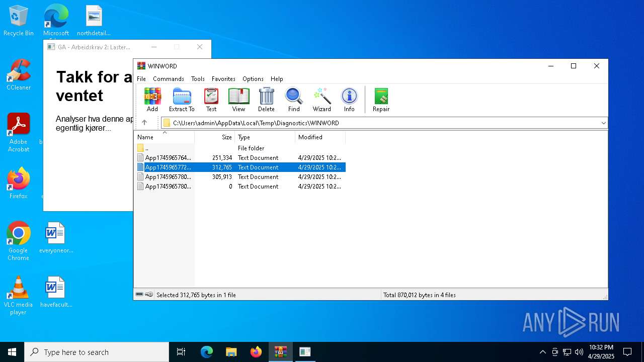Select file App1745965780... sized 305,913
The width and height of the screenshot is (644, 362).
click(240, 177)
